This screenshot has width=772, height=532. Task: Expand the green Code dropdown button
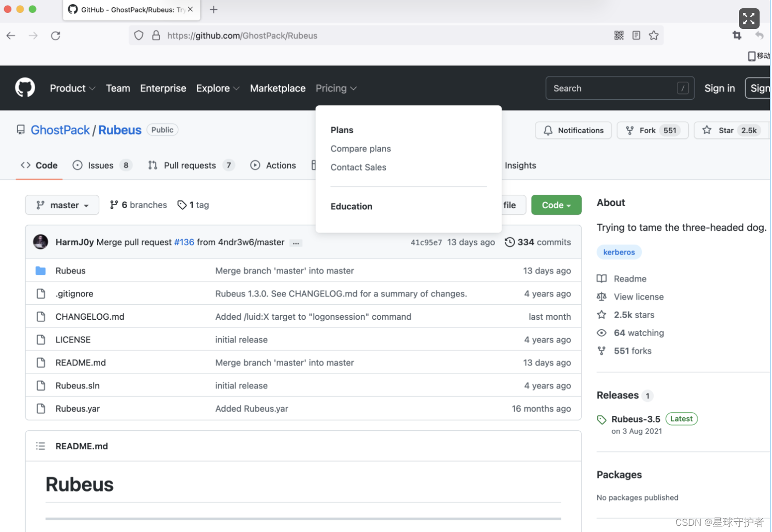pos(556,205)
